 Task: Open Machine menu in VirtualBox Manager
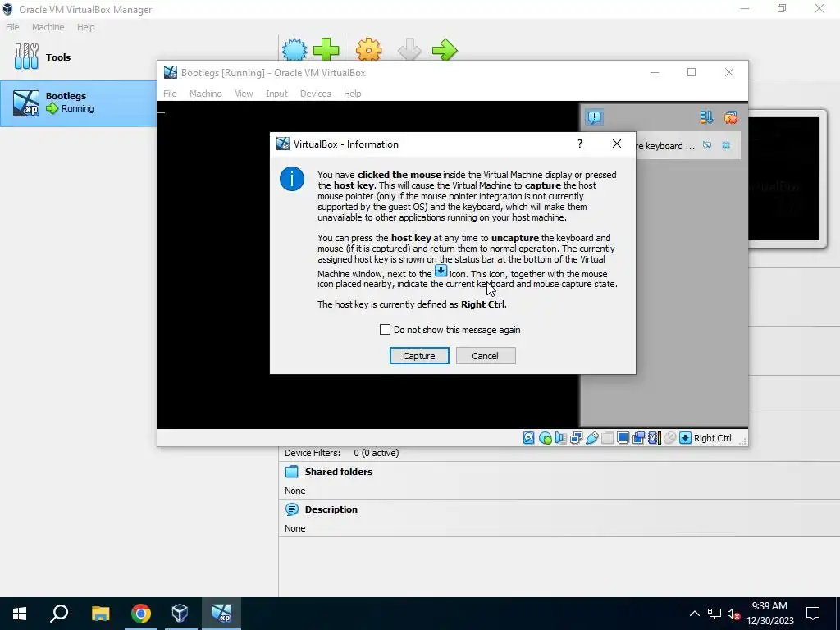pyautogui.click(x=48, y=27)
